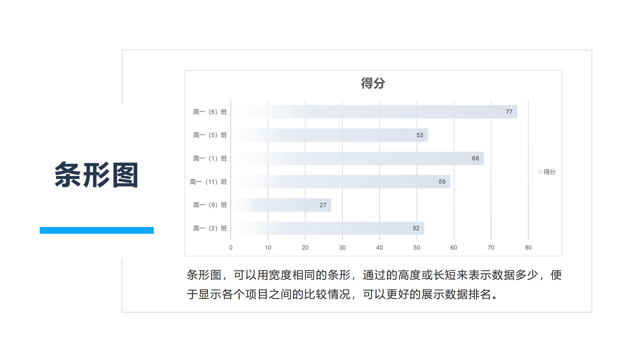Click description line starting 于显示各个项目之间
644x362 pixels.
(342, 294)
